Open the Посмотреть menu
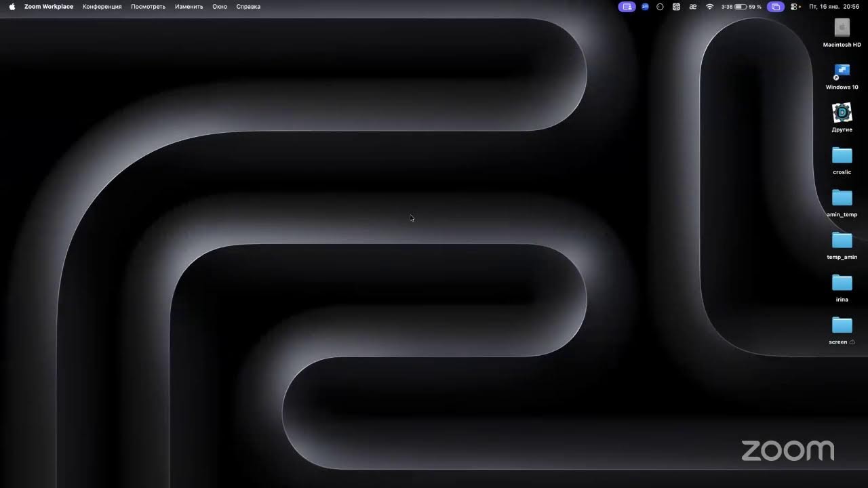This screenshot has height=488, width=868. point(149,7)
